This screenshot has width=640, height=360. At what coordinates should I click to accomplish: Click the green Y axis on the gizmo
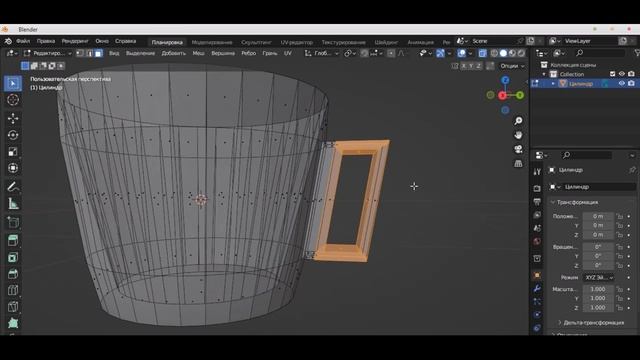[x=520, y=95]
